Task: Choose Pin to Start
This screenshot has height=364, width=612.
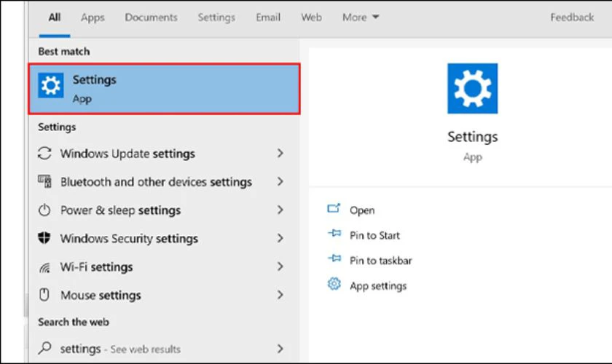Action: pos(374,235)
